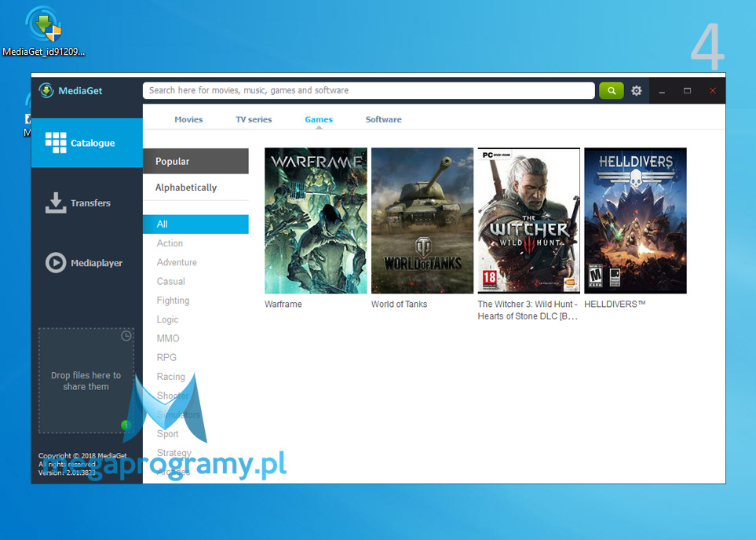Filter games by Sport

167,434
